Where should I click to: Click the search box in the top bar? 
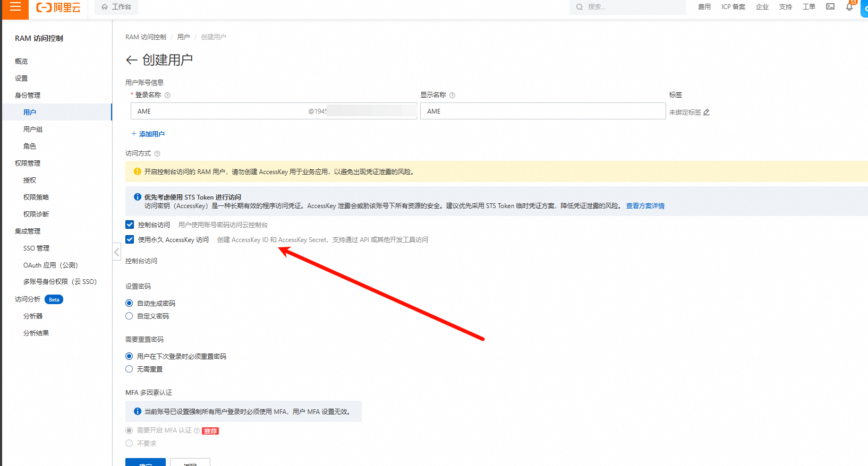click(x=628, y=7)
